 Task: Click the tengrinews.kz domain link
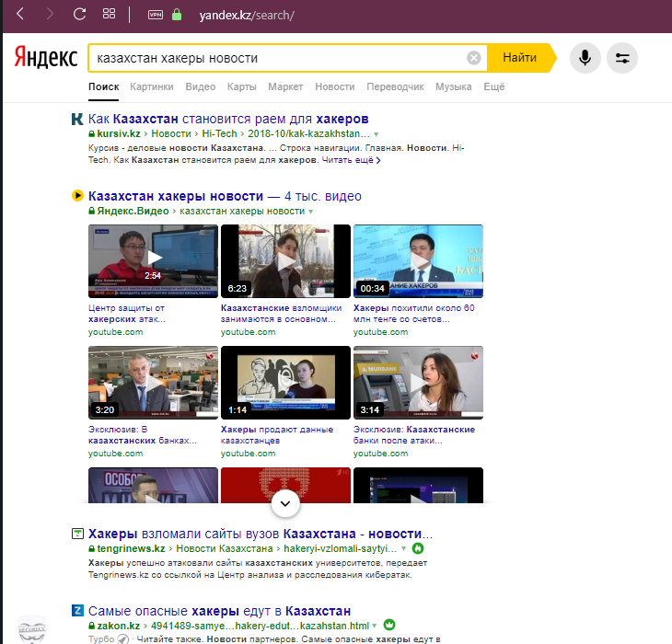point(131,548)
